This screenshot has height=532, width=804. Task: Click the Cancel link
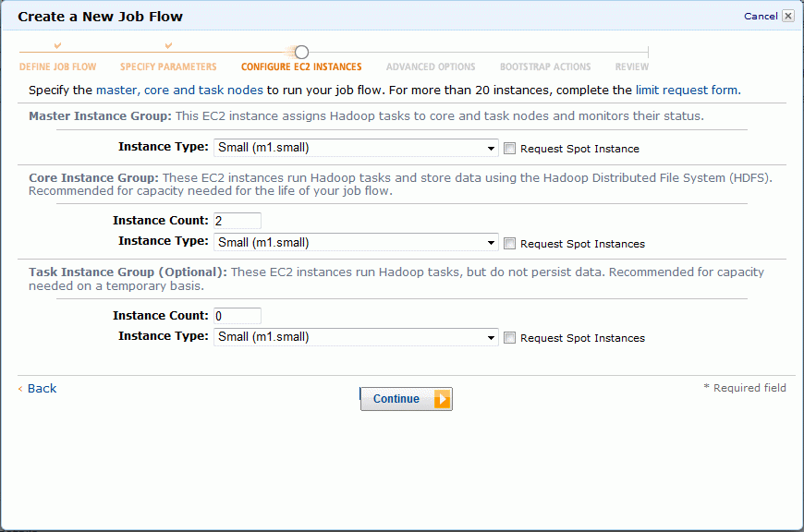pyautogui.click(x=761, y=16)
